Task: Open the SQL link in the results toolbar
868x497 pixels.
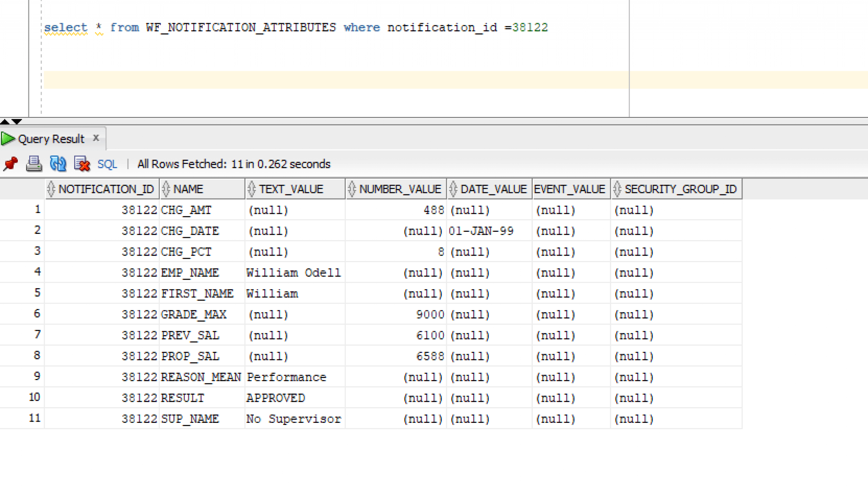Action: click(107, 164)
